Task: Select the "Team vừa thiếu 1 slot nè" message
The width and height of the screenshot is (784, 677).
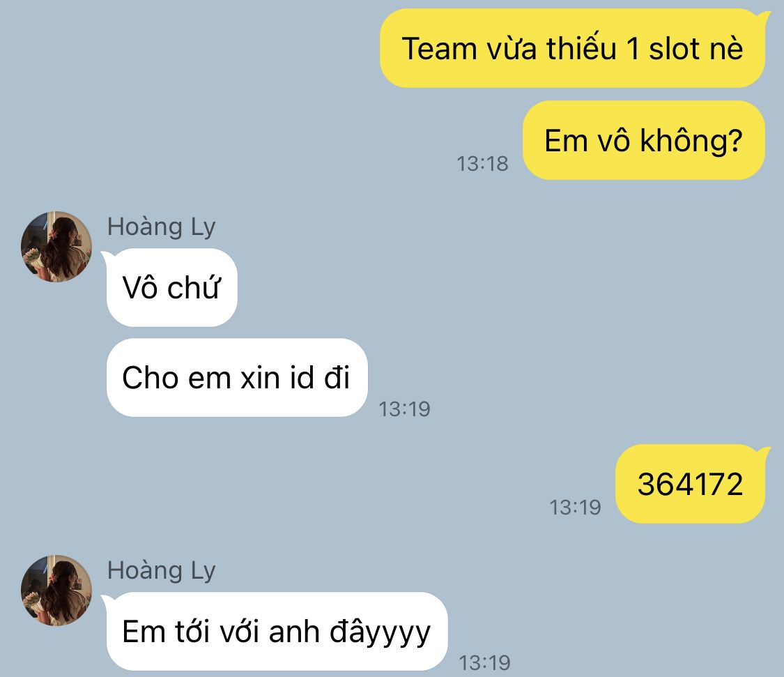Action: pyautogui.click(x=573, y=49)
